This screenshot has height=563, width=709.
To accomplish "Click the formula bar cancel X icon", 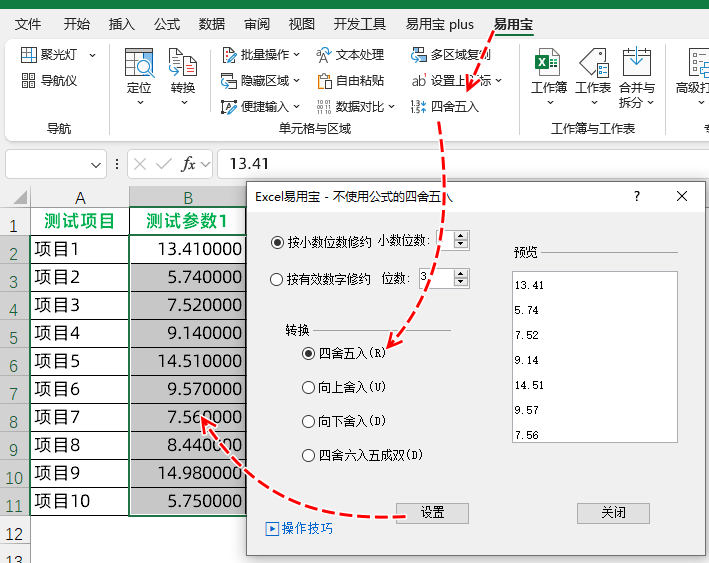I will (140, 164).
